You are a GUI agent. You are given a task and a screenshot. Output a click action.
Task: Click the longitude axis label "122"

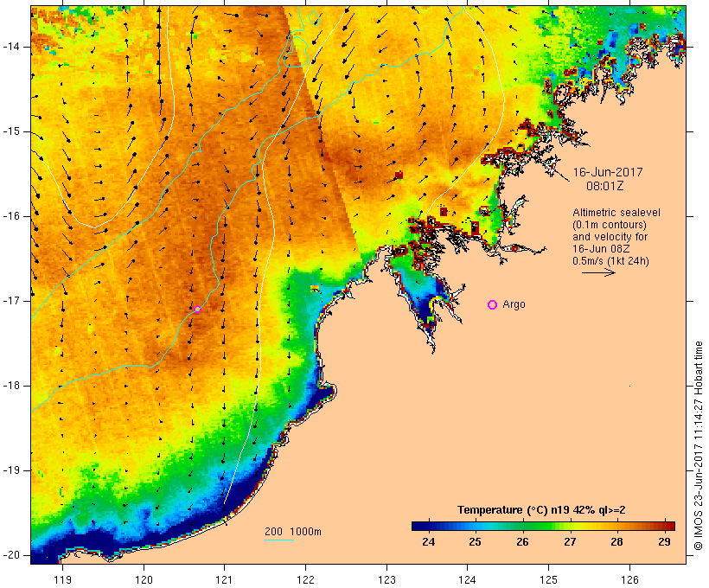305,579
